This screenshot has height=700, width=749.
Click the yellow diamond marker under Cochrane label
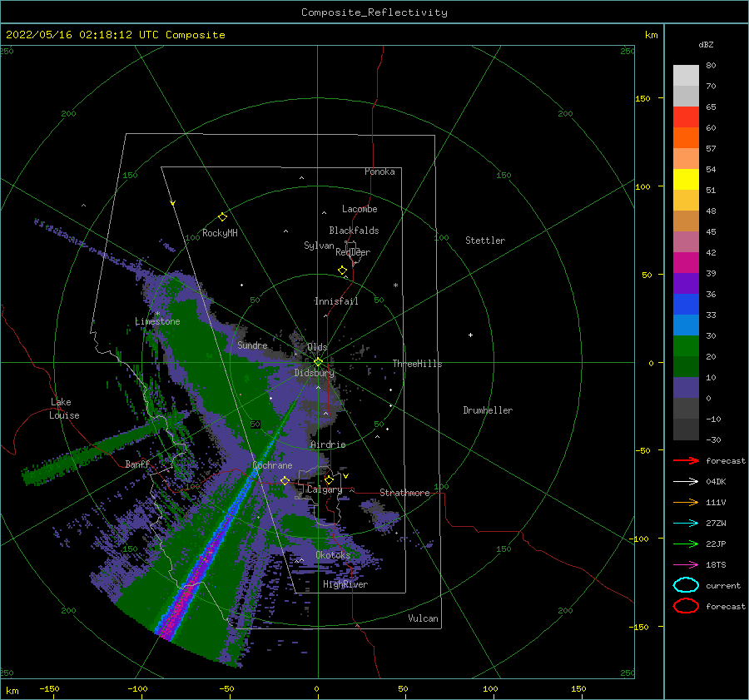point(285,481)
